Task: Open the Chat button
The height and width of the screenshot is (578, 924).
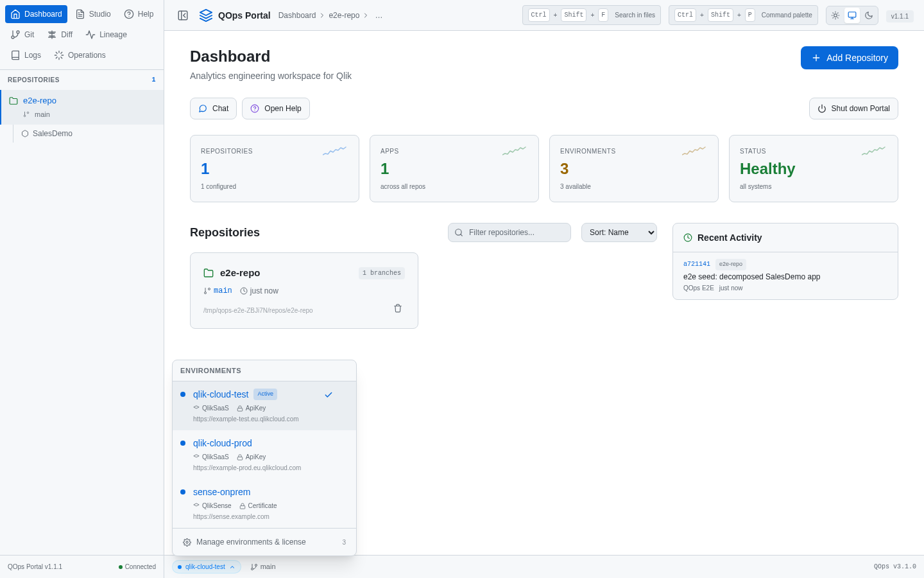Action: tap(213, 109)
